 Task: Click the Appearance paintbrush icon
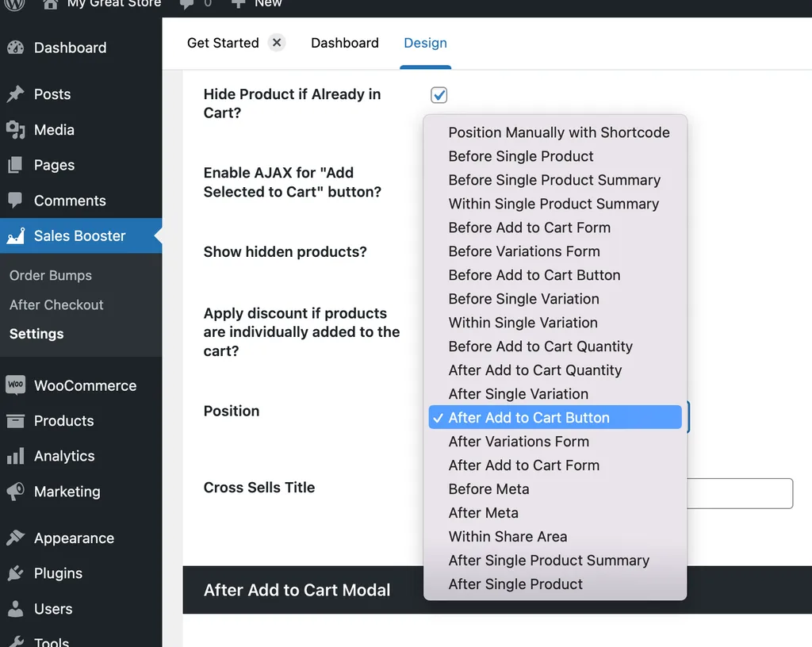pyautogui.click(x=16, y=538)
